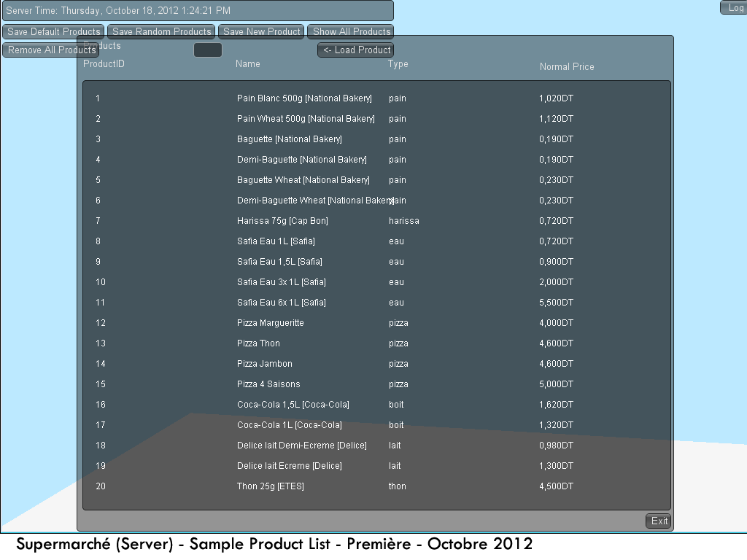Select Coca-Cola 1,5L in the list
Image resolution: width=747 pixels, height=560 pixels.
point(293,405)
